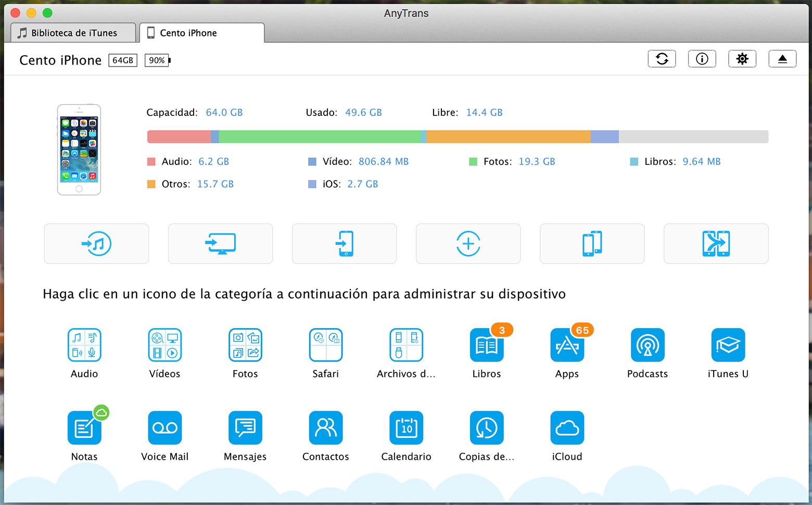Click the orange 65 badge on Apps

tap(582, 330)
